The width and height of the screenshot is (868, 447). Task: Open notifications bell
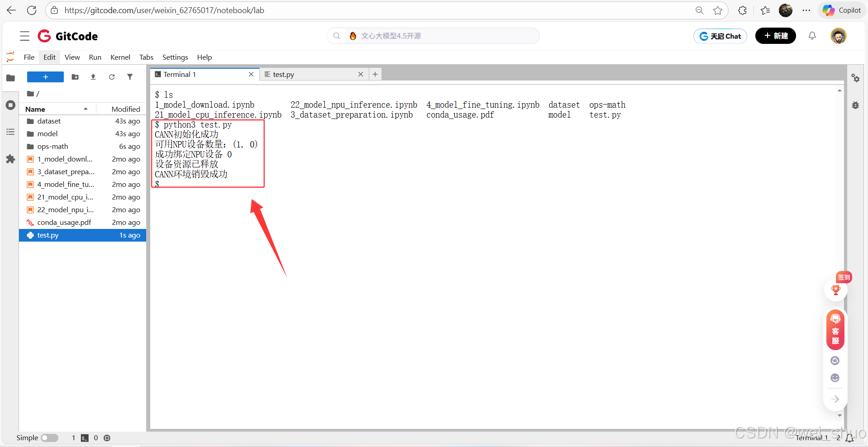pyautogui.click(x=812, y=36)
